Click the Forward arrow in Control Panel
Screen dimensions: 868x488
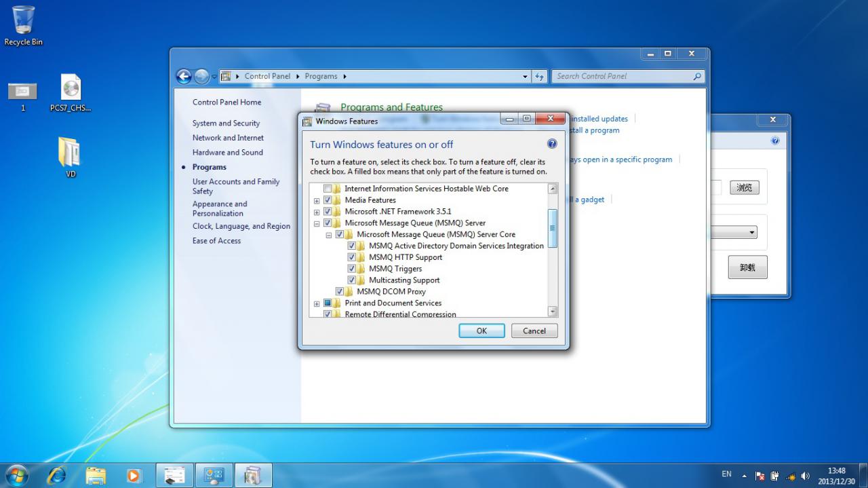[x=201, y=77]
